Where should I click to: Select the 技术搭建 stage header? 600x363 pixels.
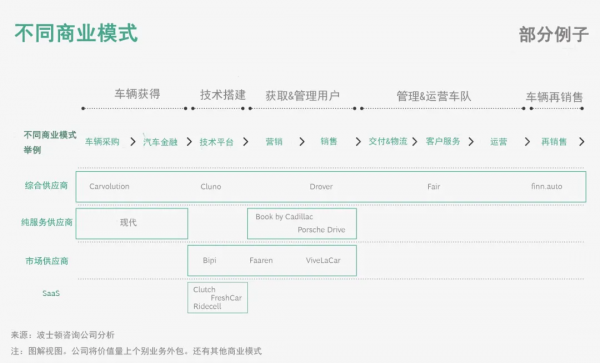point(223,95)
